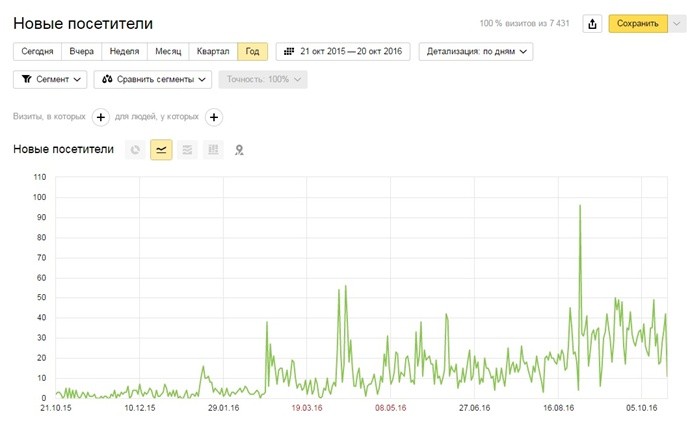Screen dimensions: 692x431
Task: Open the Сегмент dropdown
Action: (50, 79)
